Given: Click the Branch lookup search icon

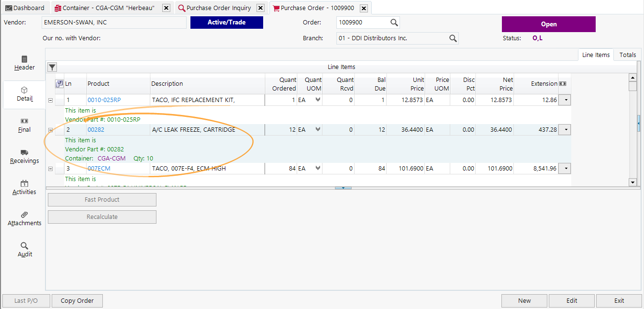Looking at the screenshot, I should pyautogui.click(x=453, y=38).
